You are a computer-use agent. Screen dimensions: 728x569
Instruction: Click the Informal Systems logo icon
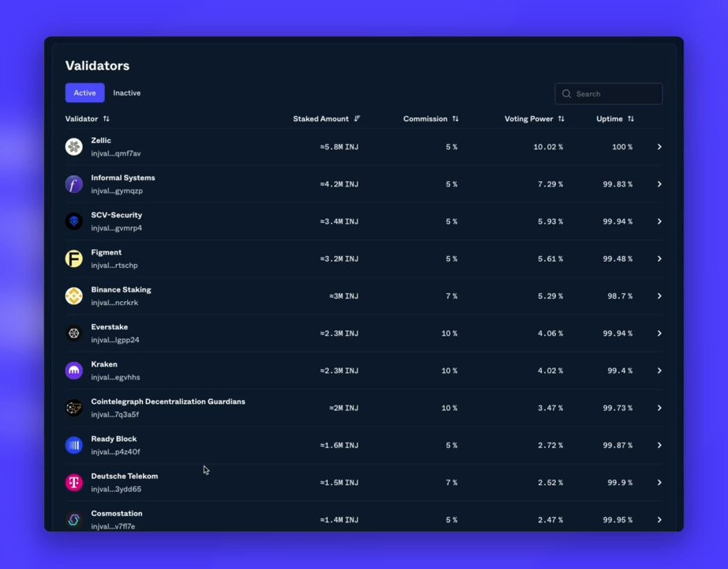point(73,184)
